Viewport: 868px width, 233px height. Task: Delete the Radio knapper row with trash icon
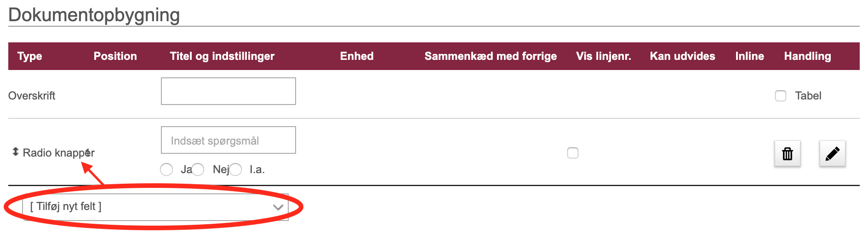coord(788,153)
